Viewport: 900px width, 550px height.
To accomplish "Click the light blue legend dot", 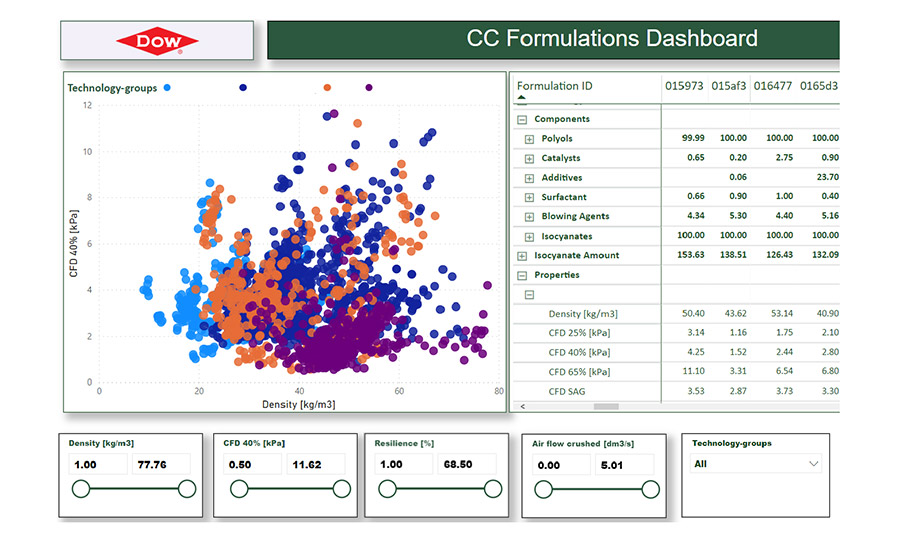I will click(x=167, y=88).
